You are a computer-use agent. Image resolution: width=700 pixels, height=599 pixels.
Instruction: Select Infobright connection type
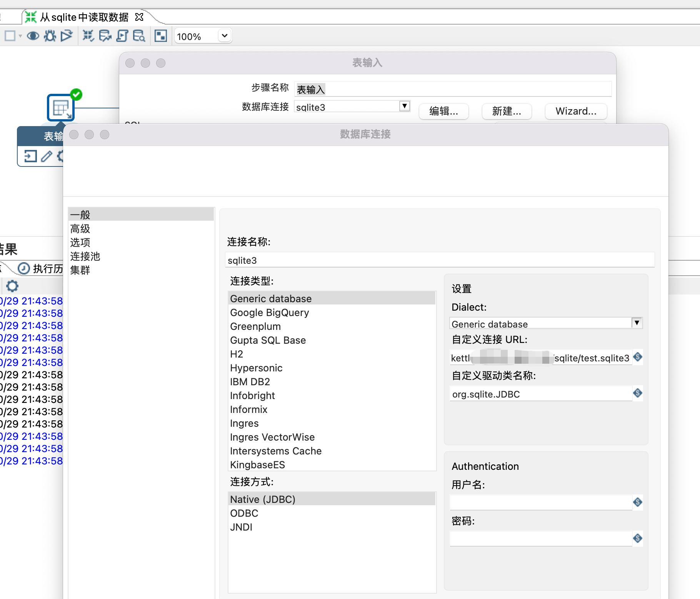tap(332, 395)
